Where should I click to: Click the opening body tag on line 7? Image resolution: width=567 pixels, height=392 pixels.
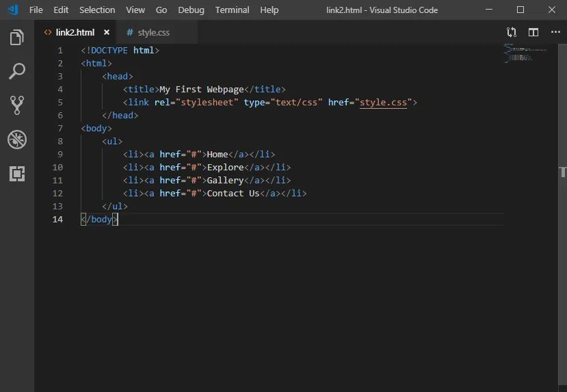click(96, 129)
